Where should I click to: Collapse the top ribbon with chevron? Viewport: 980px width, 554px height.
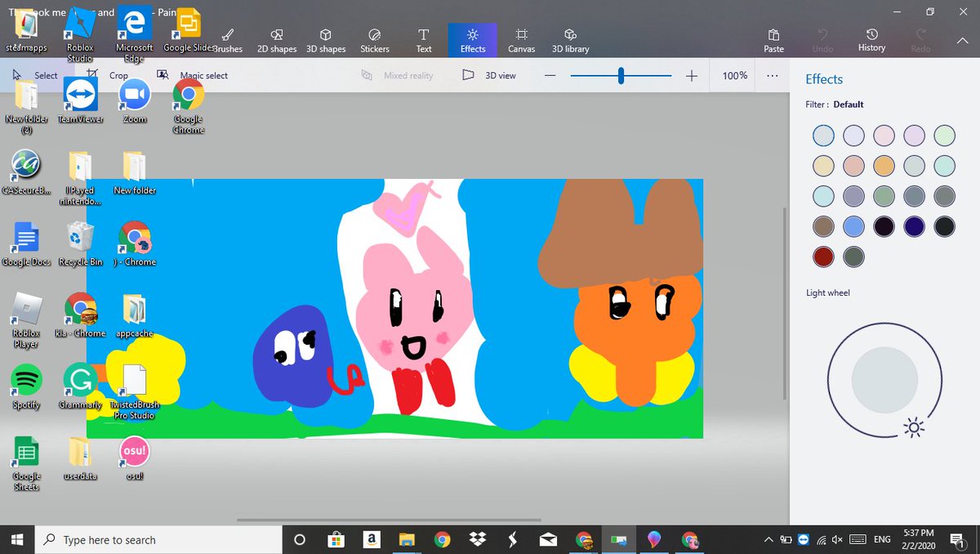(961, 40)
